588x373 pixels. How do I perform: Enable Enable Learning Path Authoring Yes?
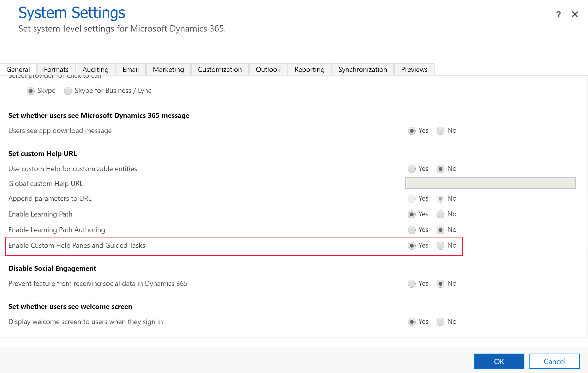(411, 229)
